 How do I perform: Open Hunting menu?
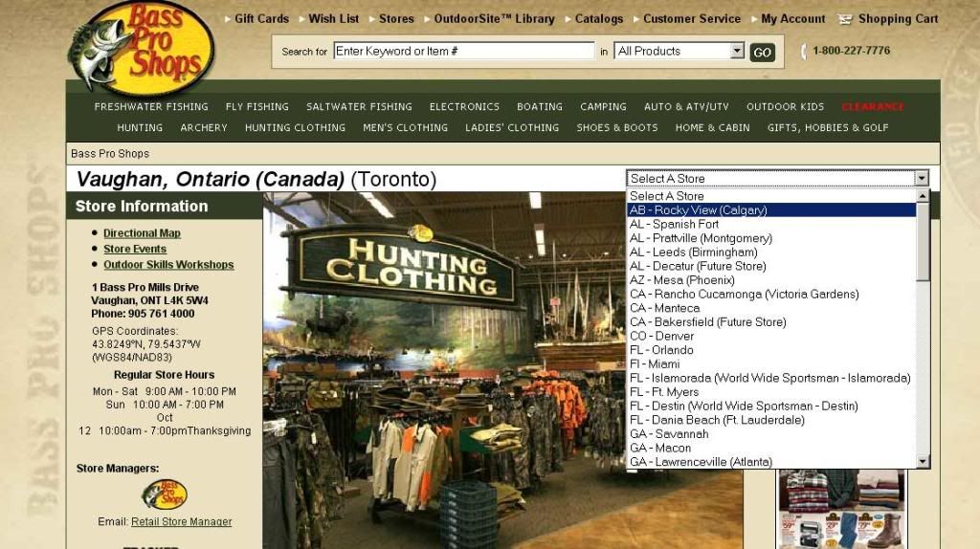(x=140, y=127)
